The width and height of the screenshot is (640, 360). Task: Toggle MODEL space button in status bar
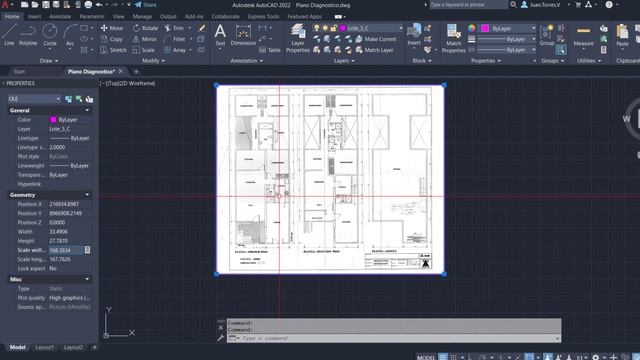(426, 357)
